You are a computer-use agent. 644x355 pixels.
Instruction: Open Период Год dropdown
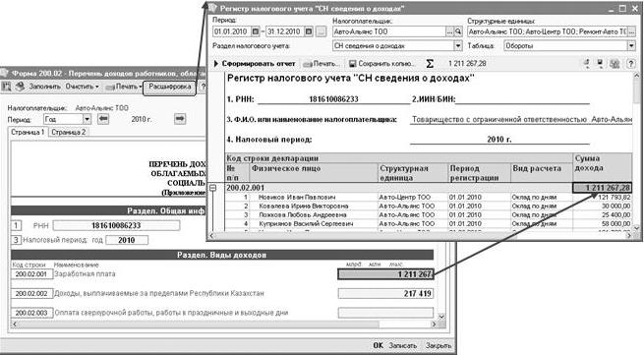point(87,119)
